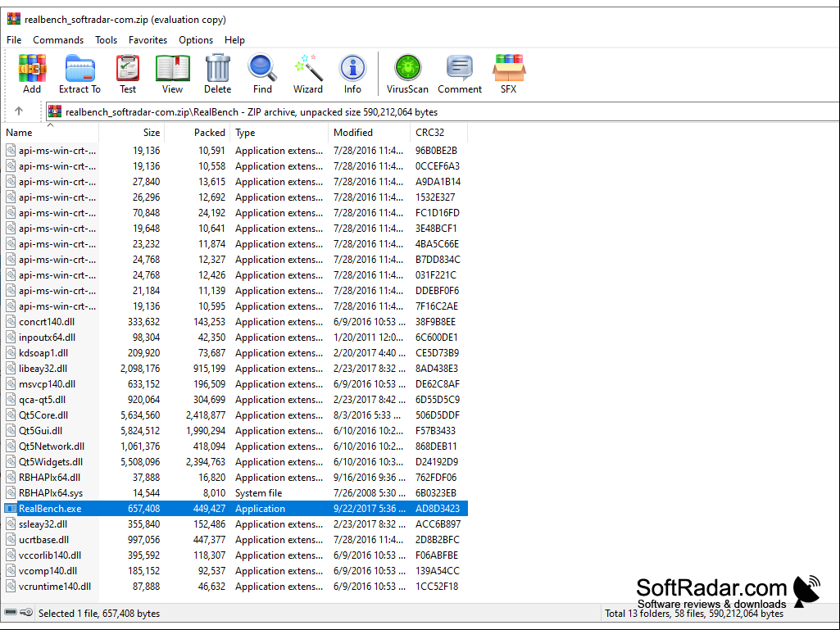The image size is (840, 630).
Task: Click the System file type cell
Action: click(259, 493)
